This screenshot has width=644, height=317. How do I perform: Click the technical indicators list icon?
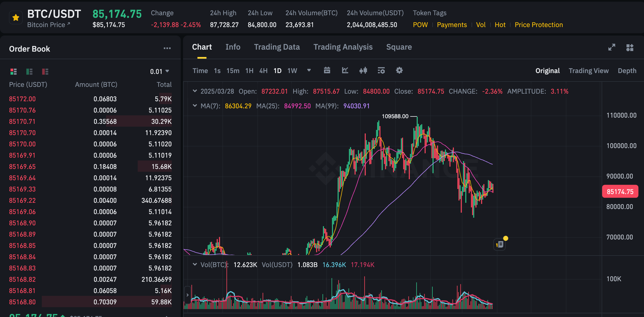(381, 70)
